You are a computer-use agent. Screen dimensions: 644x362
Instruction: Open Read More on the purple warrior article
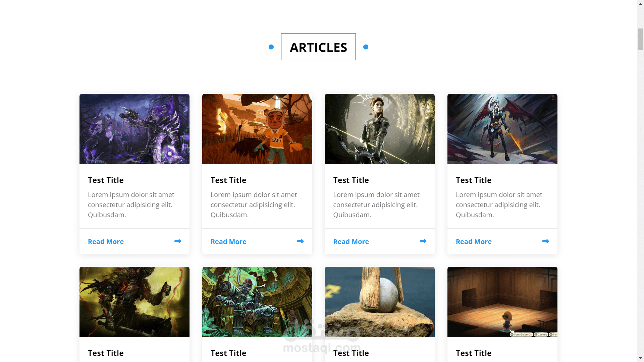click(x=106, y=242)
